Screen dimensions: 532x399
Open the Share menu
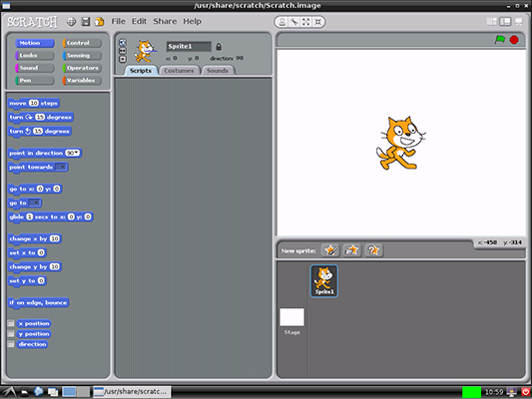[165, 21]
